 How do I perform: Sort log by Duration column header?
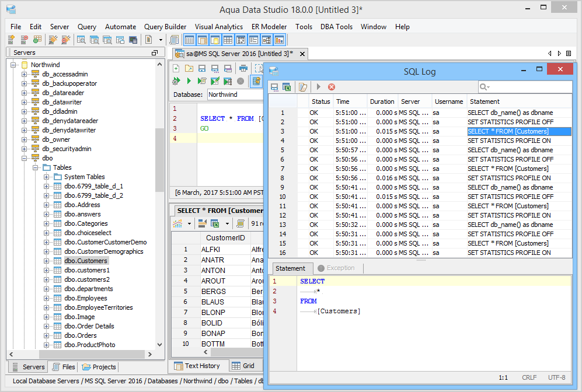[382, 101]
